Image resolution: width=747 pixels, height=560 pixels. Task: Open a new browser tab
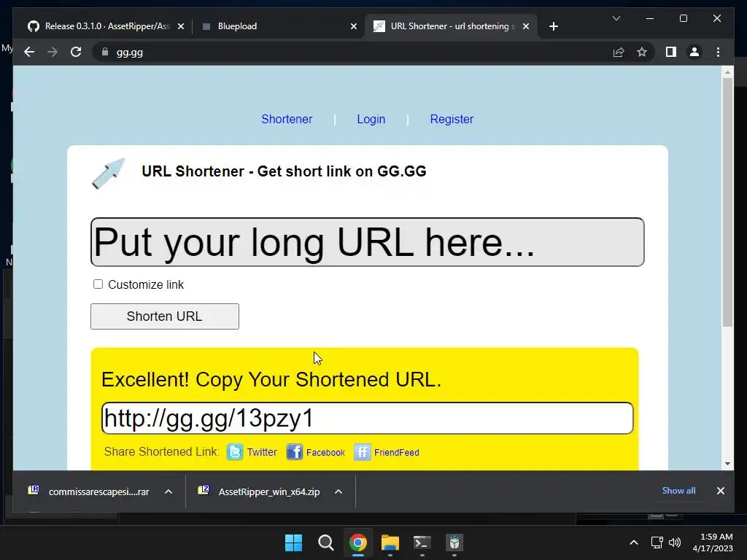[x=553, y=27]
